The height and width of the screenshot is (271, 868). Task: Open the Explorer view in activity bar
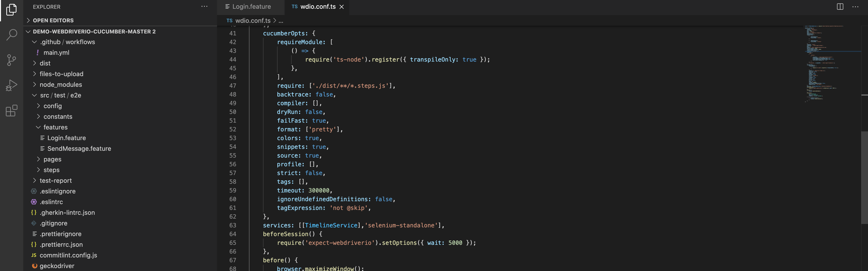coord(11,9)
